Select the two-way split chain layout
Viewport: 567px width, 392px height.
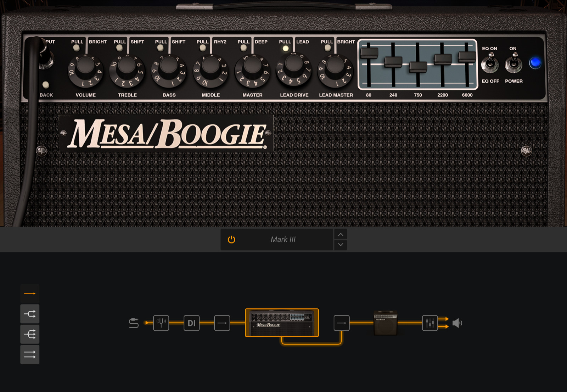tap(30, 314)
